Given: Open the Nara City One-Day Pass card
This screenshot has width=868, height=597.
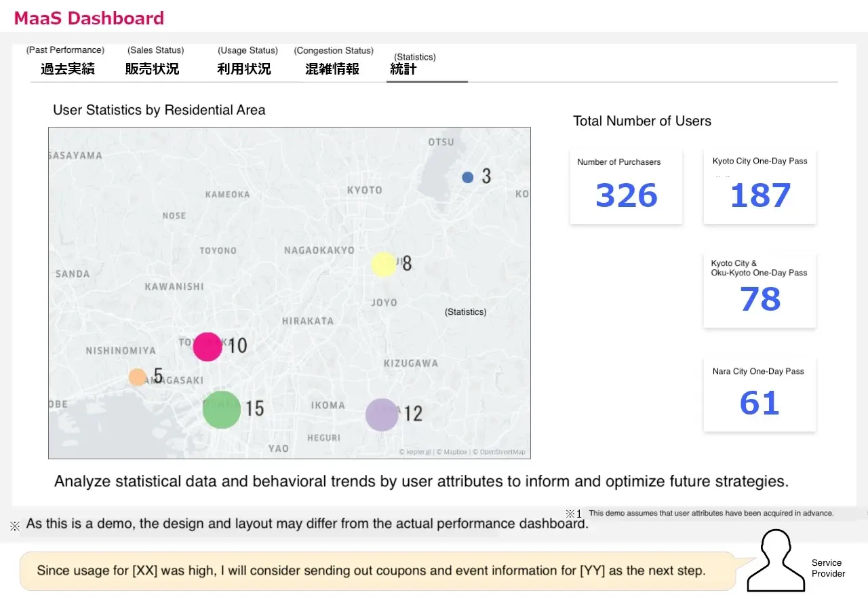Looking at the screenshot, I should [759, 395].
